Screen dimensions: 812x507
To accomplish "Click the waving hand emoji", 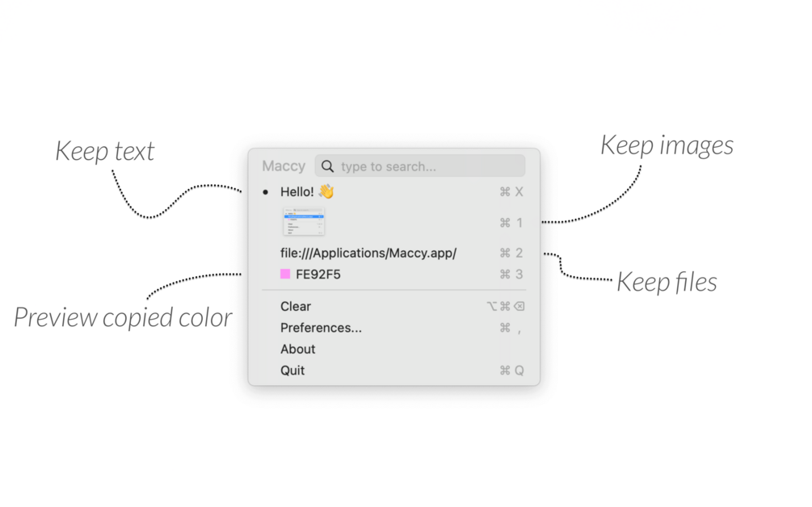I will click(326, 191).
